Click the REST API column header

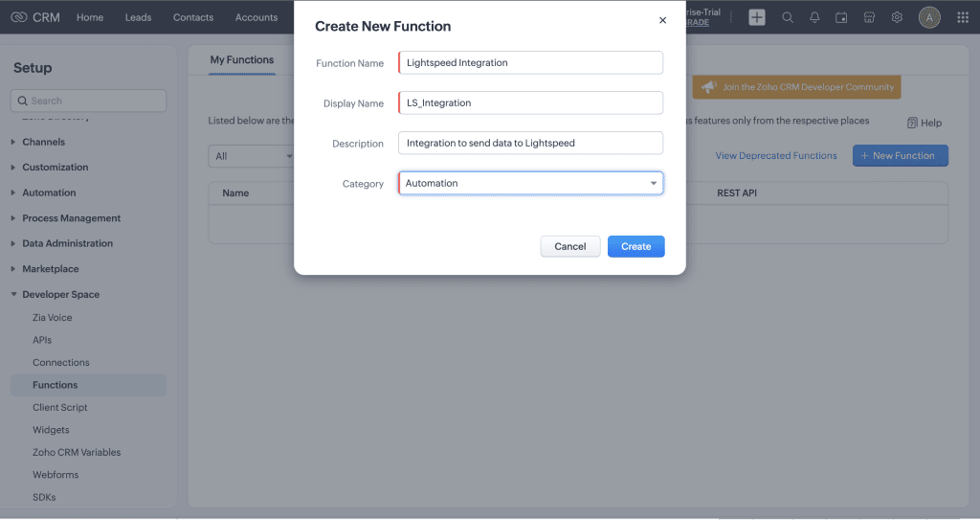pyautogui.click(x=737, y=193)
